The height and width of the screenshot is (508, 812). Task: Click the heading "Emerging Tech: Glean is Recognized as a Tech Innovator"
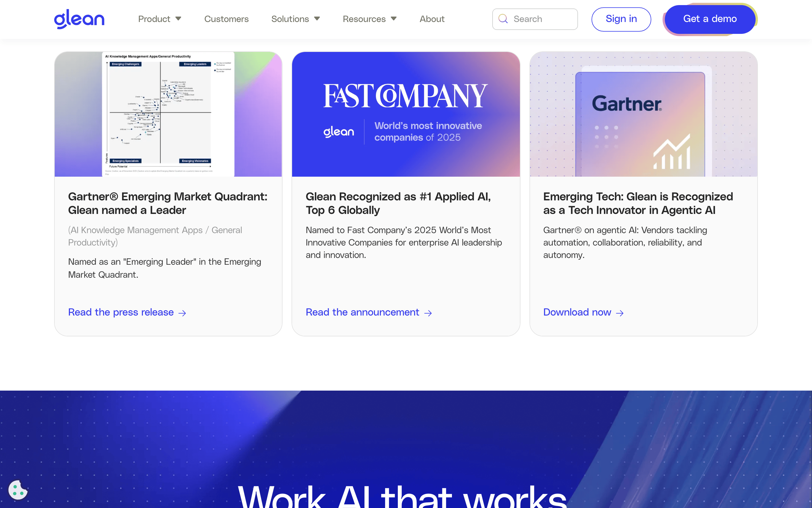[x=638, y=203]
